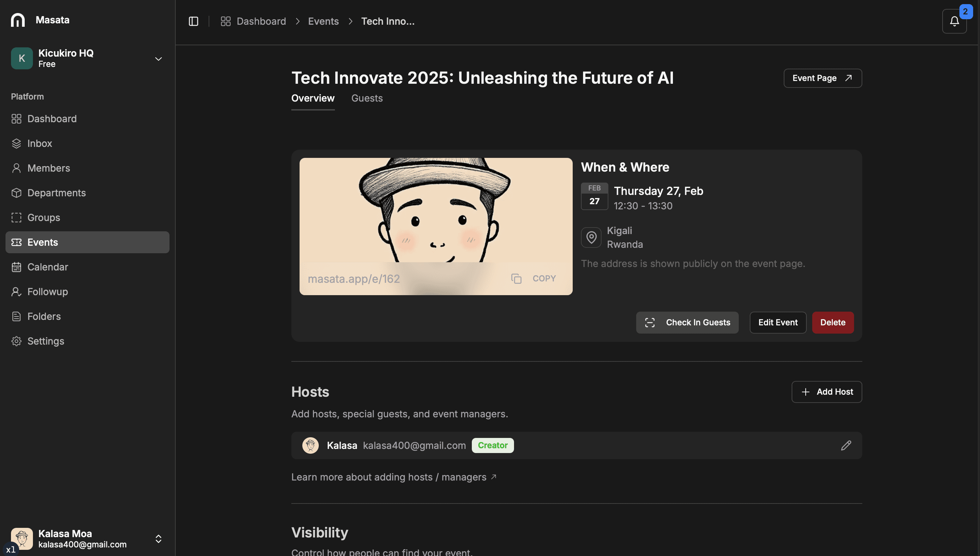Open the Event Page external link
This screenshot has width=980, height=556.
[822, 78]
